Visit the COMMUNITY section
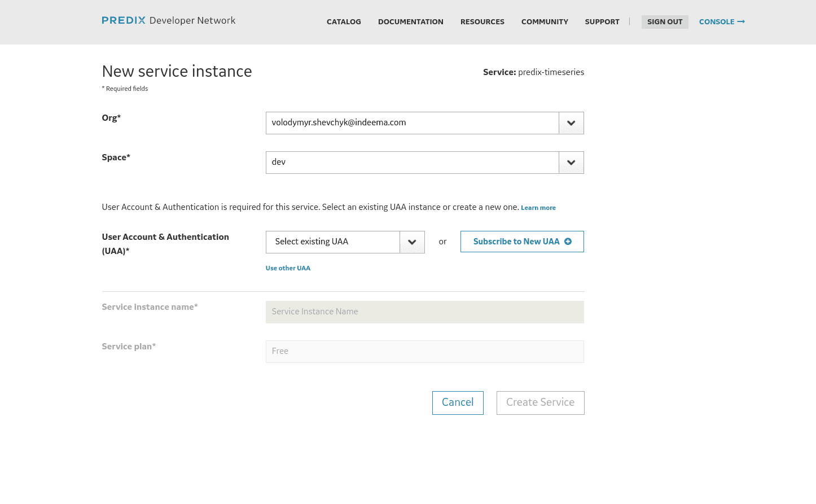Image resolution: width=816 pixels, height=504 pixels. coord(545,22)
